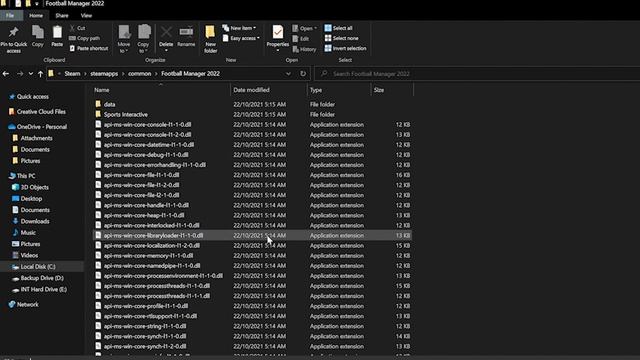Click steamapps in the address breadcrumb
Viewport: 640px width, 360px height.
pos(104,74)
